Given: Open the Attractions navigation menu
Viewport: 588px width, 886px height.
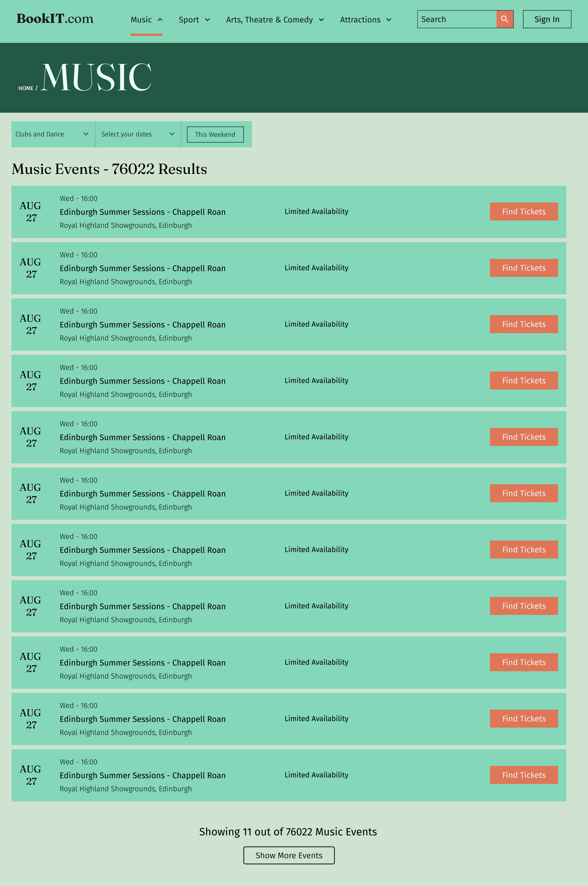Looking at the screenshot, I should [x=360, y=20].
